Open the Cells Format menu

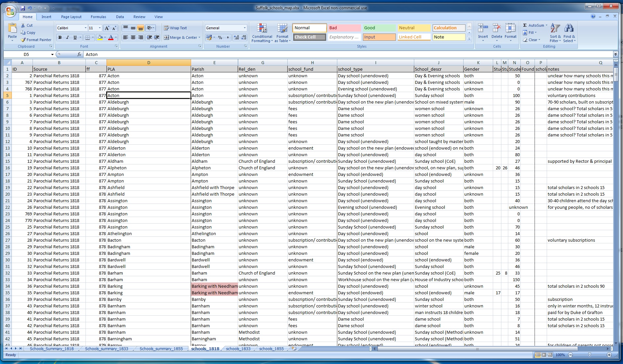(x=511, y=33)
